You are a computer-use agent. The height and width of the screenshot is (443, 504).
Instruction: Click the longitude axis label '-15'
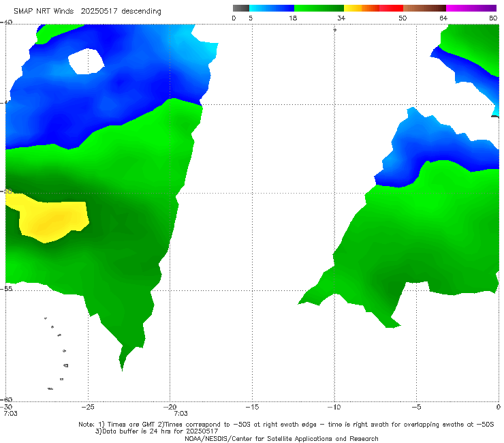[x=252, y=407]
